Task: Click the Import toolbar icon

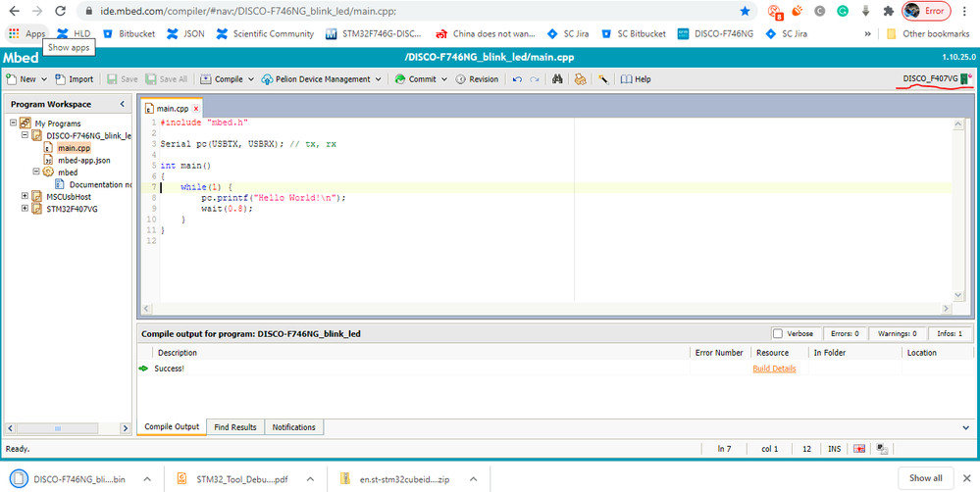Action: tap(60, 79)
